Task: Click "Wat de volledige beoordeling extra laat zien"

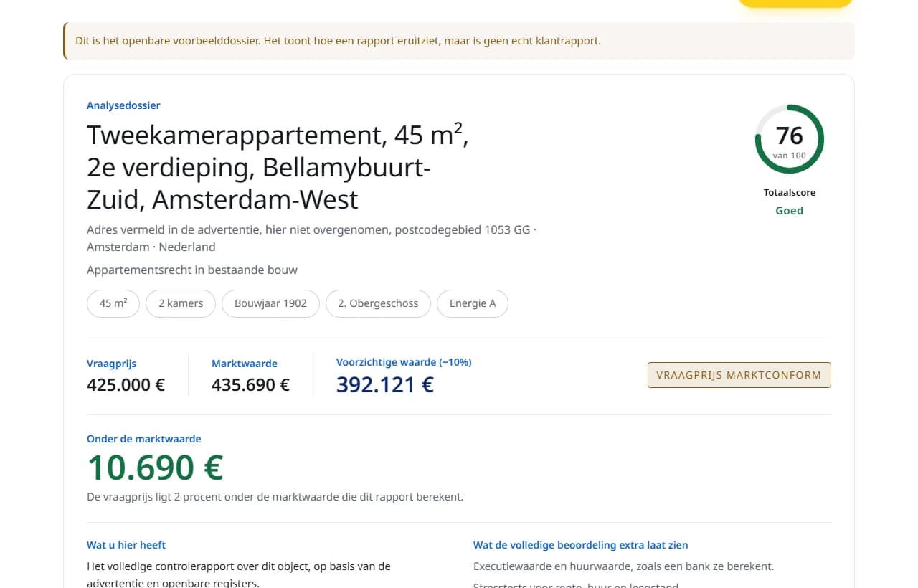Action: pos(581,545)
